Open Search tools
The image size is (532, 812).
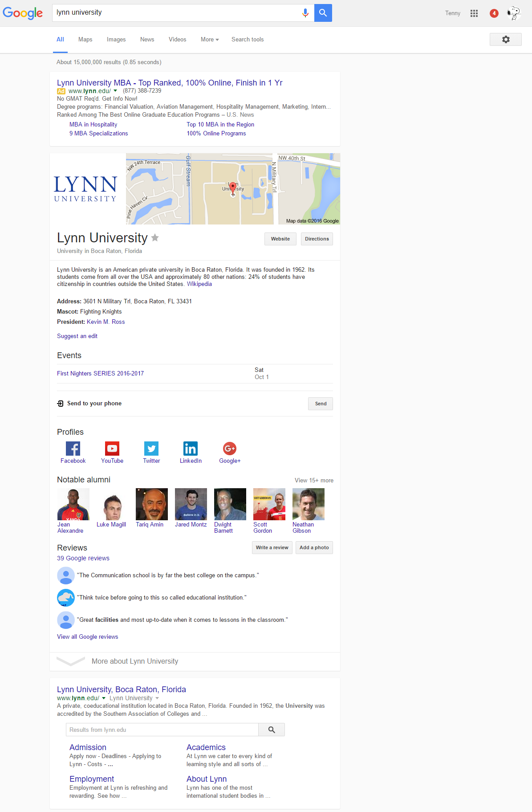(x=248, y=40)
